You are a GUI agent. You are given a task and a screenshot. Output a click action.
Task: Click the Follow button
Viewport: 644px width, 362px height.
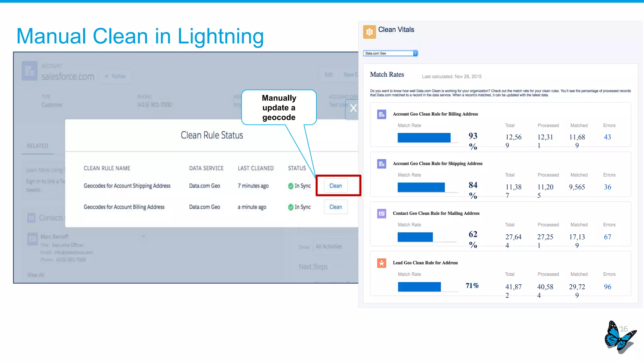coord(115,76)
